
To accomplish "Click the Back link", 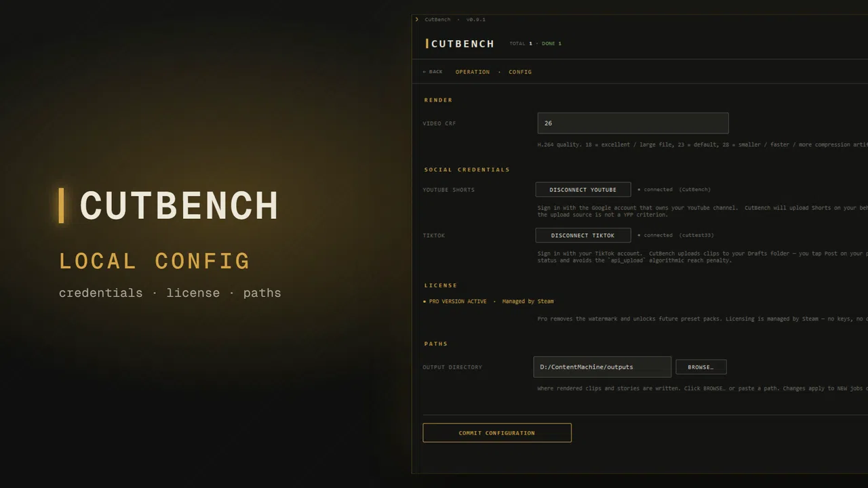I will coord(433,72).
